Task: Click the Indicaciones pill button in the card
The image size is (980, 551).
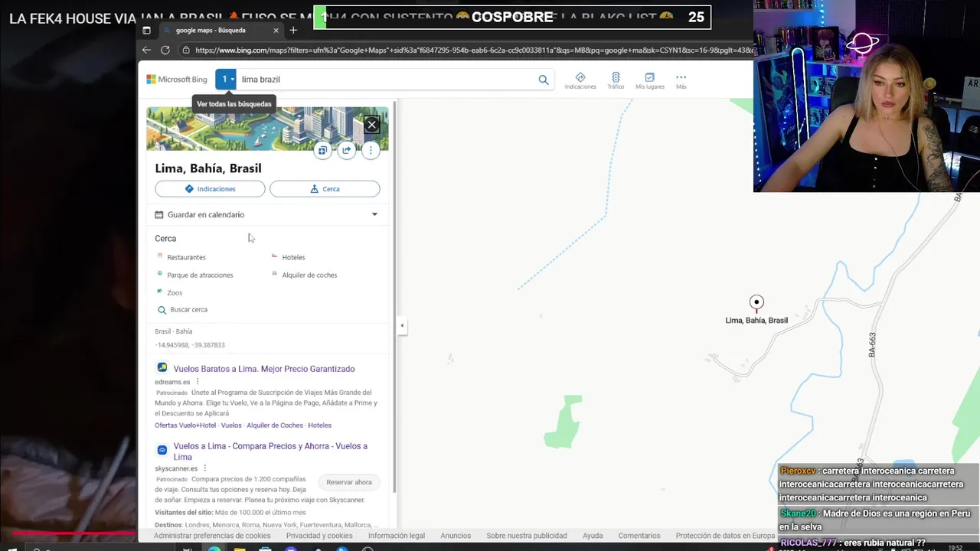Action: 210,188
